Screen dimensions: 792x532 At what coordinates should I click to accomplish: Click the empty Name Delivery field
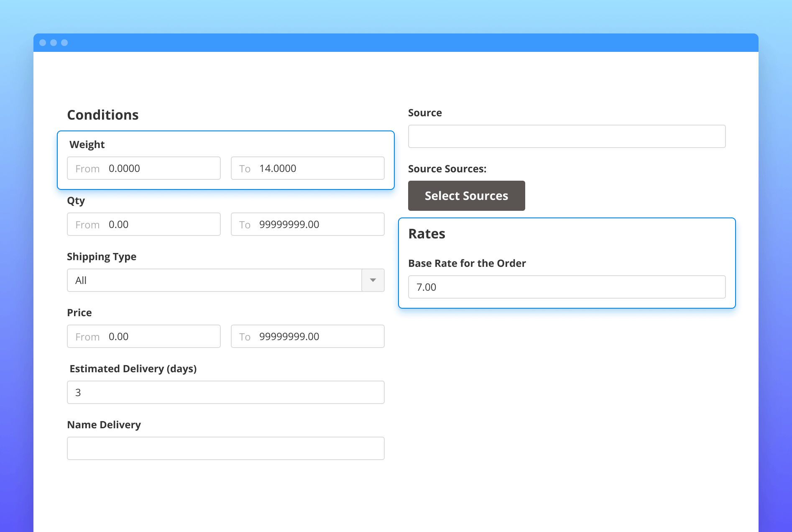click(x=225, y=448)
